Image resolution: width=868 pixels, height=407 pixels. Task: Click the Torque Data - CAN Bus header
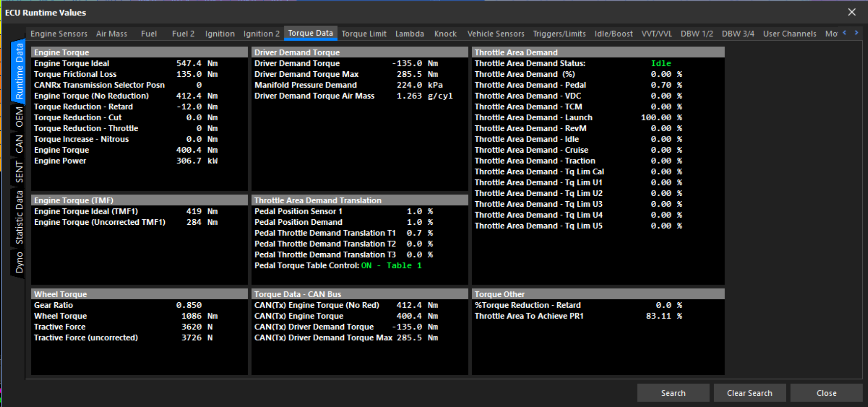point(359,294)
